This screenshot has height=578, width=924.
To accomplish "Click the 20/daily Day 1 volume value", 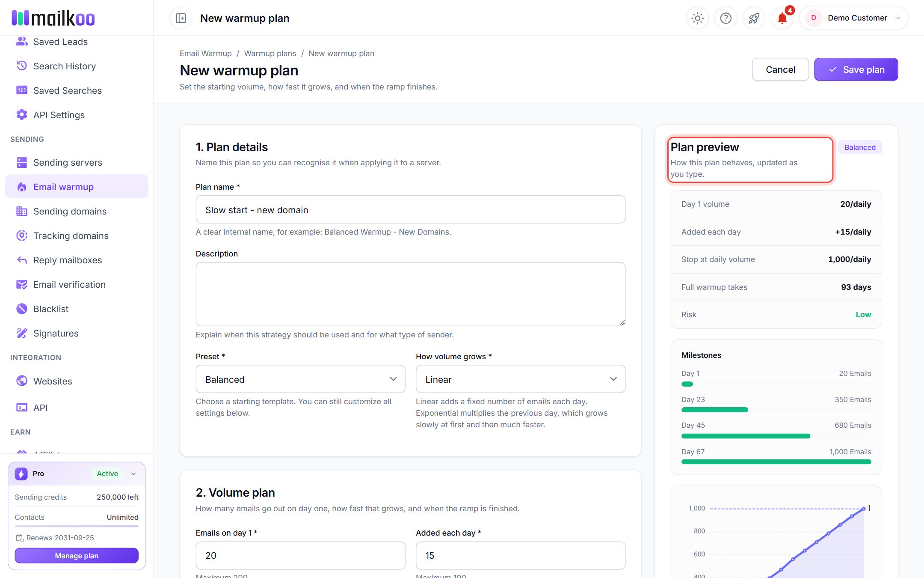I will coord(856,204).
